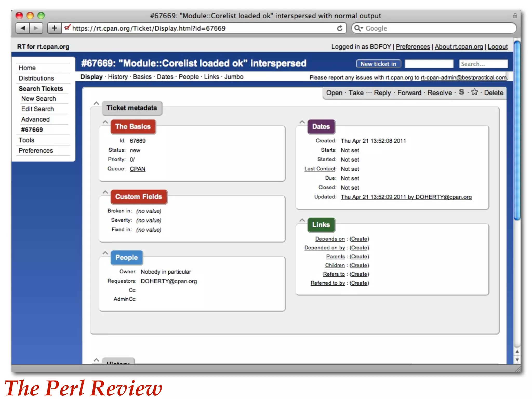Focus the RT Search... box
Image resolution: width=532 pixels, height=399 pixels.
pos(483,64)
